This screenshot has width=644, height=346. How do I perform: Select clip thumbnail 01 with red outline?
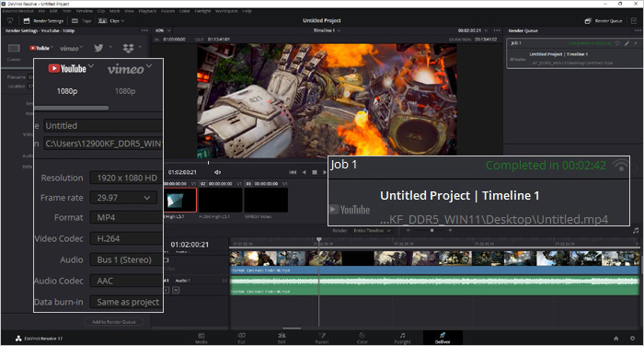point(180,200)
